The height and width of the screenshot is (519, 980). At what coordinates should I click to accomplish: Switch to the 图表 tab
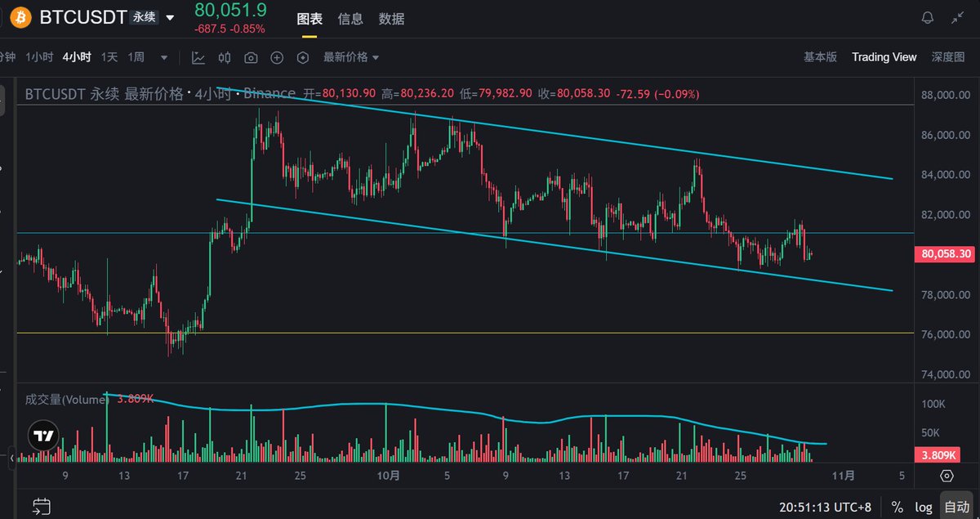pos(310,19)
